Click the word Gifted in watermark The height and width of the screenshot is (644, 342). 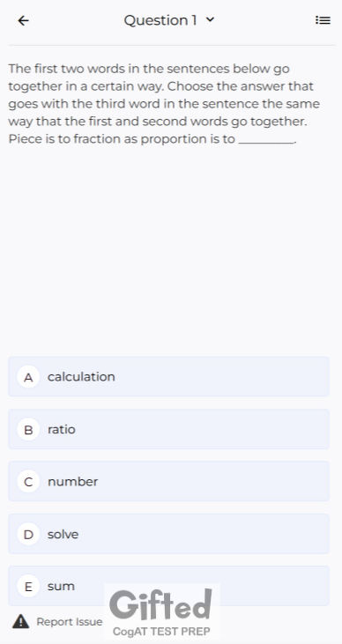(x=161, y=605)
